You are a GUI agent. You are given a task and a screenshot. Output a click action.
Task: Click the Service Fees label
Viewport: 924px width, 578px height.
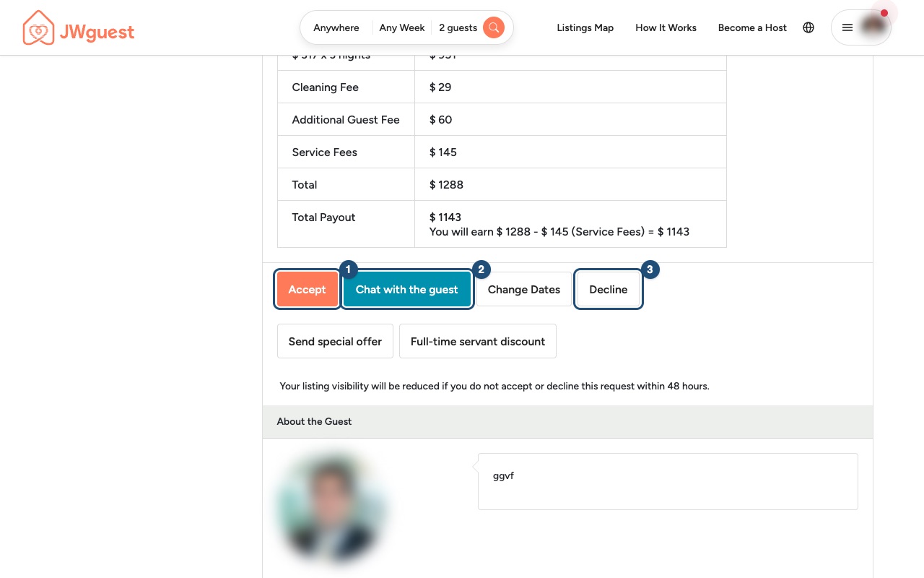tap(324, 152)
